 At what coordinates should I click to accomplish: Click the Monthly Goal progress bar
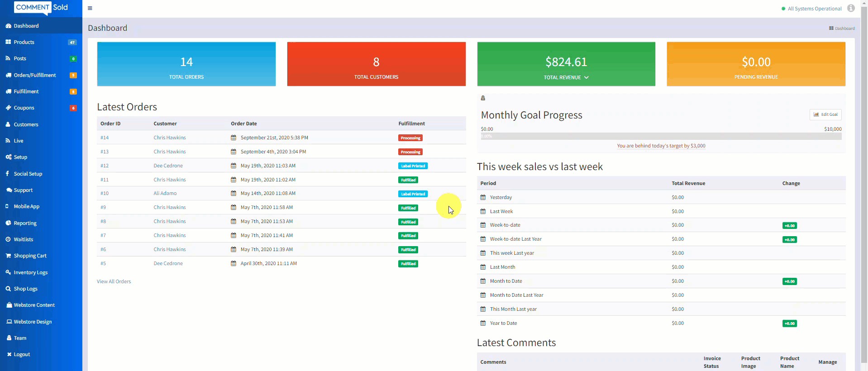click(x=661, y=136)
